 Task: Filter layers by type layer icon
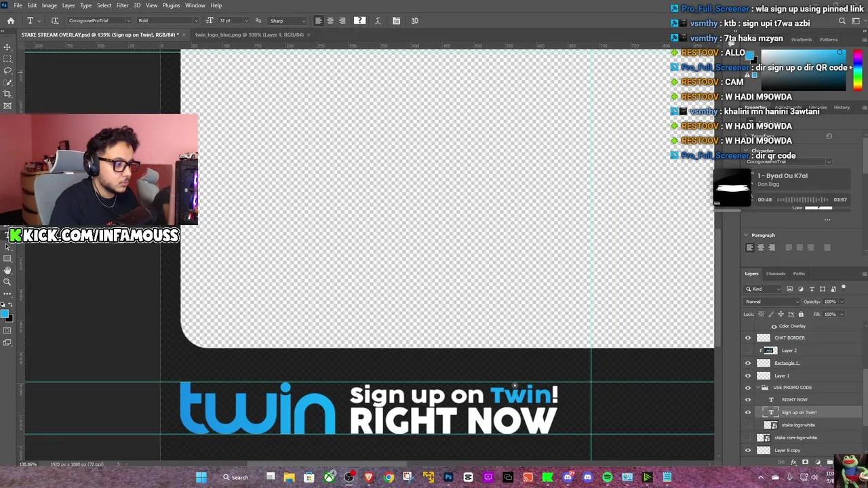pos(812,289)
